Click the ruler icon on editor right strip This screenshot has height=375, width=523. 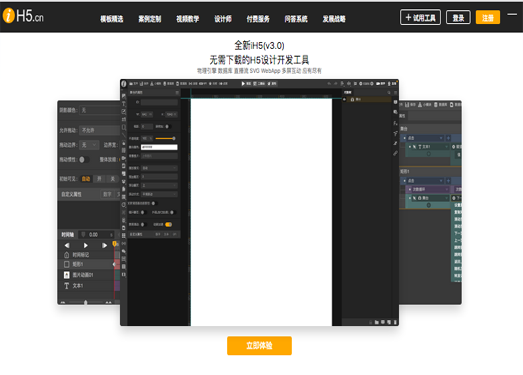click(x=395, y=153)
